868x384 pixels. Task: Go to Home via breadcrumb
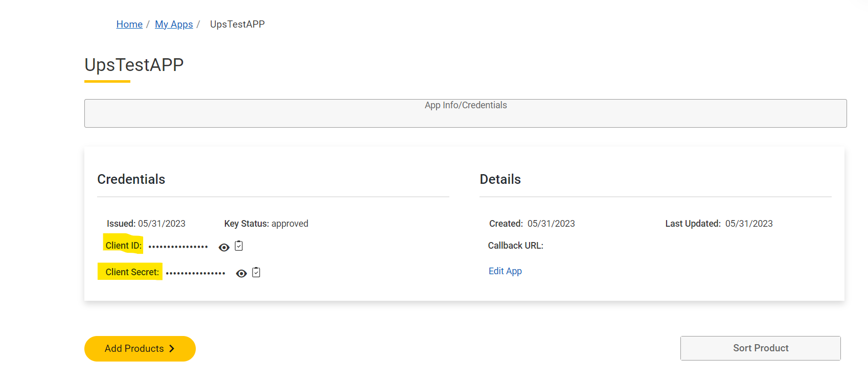tap(129, 25)
